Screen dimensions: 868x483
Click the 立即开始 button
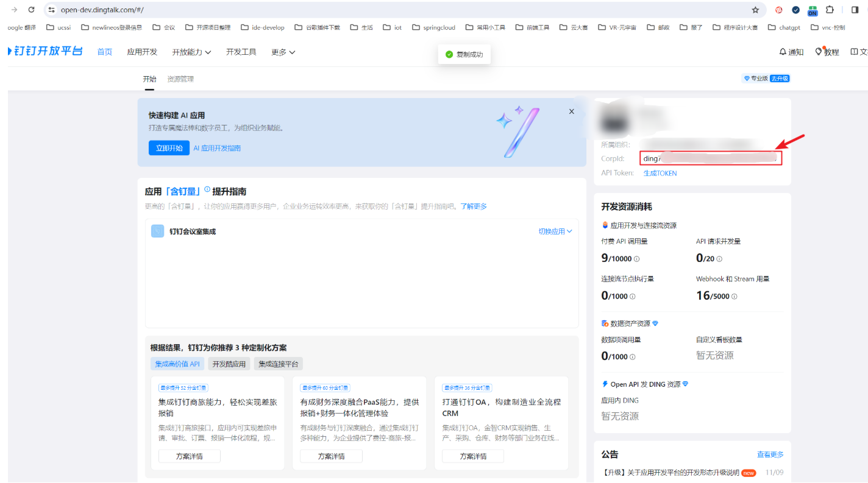tap(169, 148)
